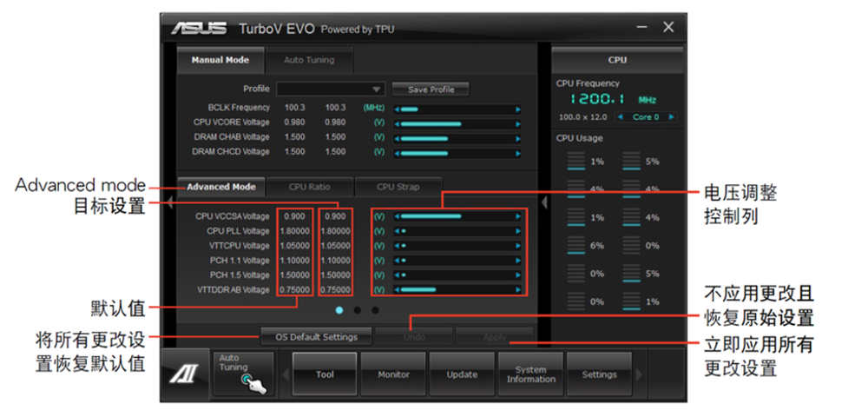Increase CPU VCCSA Voltage right arrow
The height and width of the screenshot is (417, 868).
click(x=518, y=216)
